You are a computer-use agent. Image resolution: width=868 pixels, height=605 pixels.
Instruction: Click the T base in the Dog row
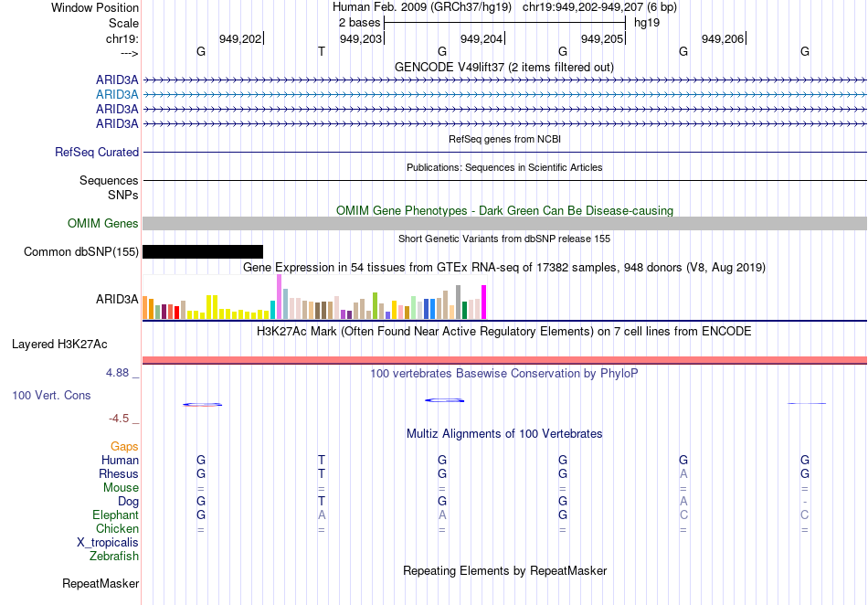pos(321,502)
